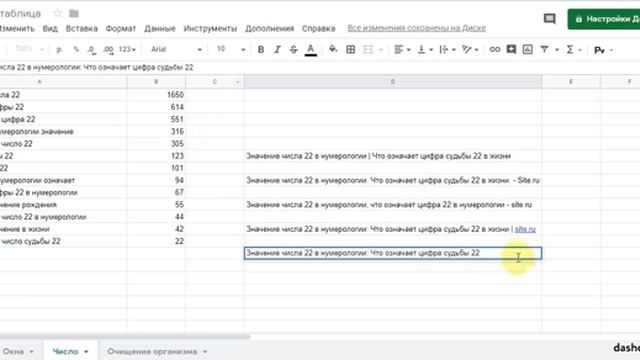Open the Arial font dropdown
Viewport: 640px width, 360px height.
click(x=176, y=50)
